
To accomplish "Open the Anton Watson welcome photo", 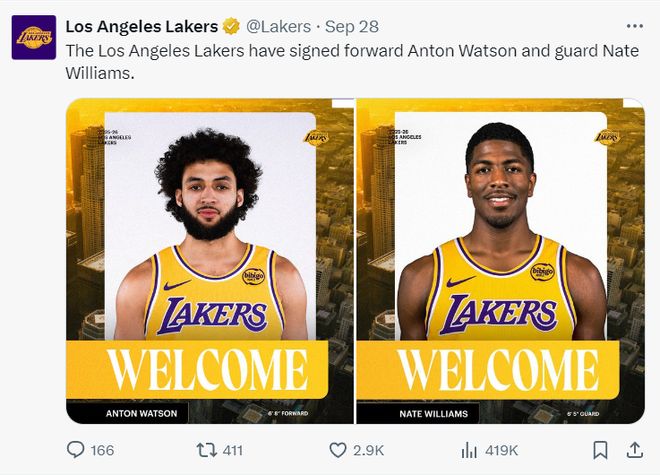I will (210, 260).
